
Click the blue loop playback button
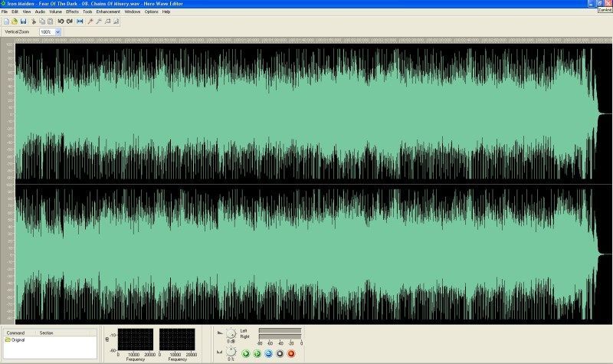pos(269,354)
